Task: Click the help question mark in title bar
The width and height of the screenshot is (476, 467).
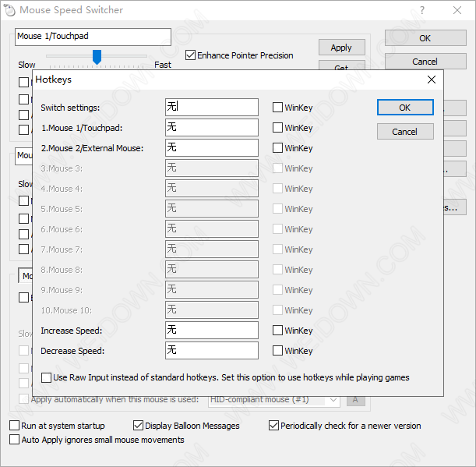Action: tap(421, 10)
